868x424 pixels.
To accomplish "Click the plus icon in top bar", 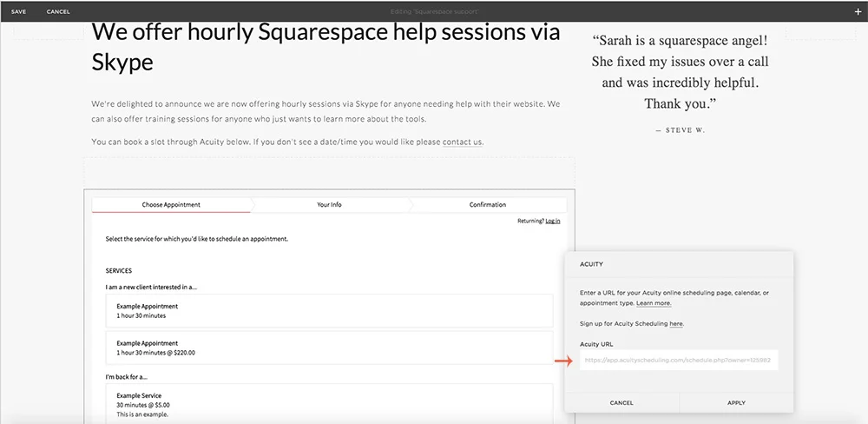I will (x=858, y=11).
